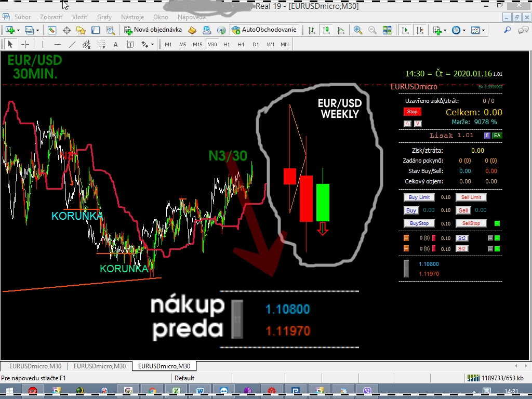Open the MQL5 cloud market icon
The height and width of the screenshot is (399, 532).
pos(207,30)
